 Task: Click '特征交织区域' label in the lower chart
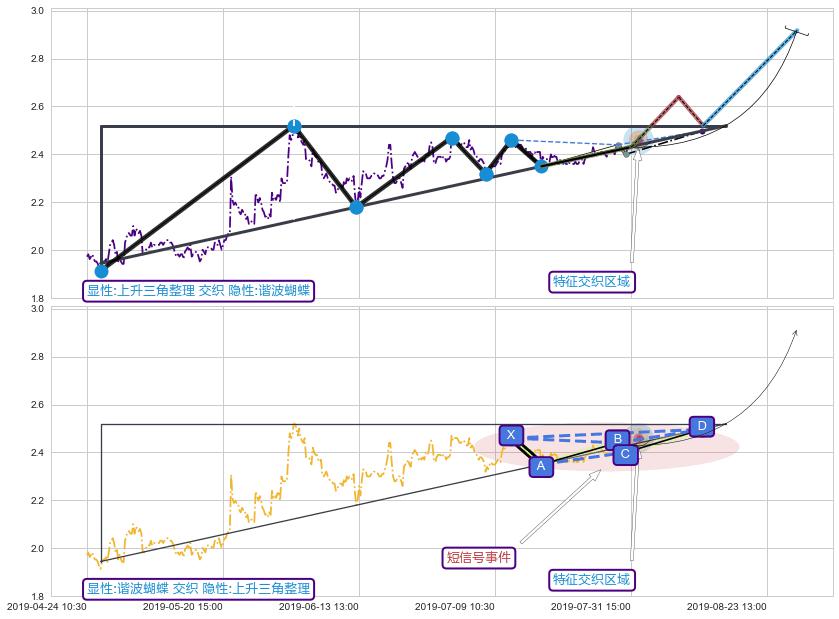pyautogui.click(x=592, y=579)
